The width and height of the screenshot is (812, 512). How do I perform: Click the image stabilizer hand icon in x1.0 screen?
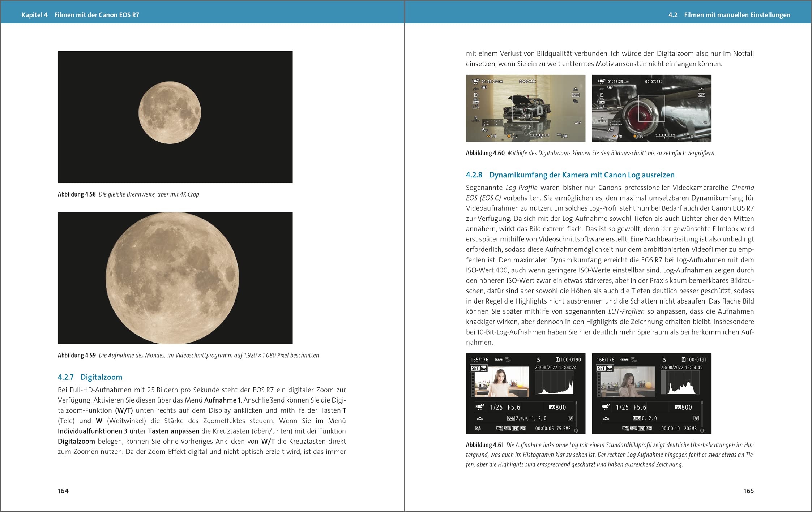[x=484, y=87]
